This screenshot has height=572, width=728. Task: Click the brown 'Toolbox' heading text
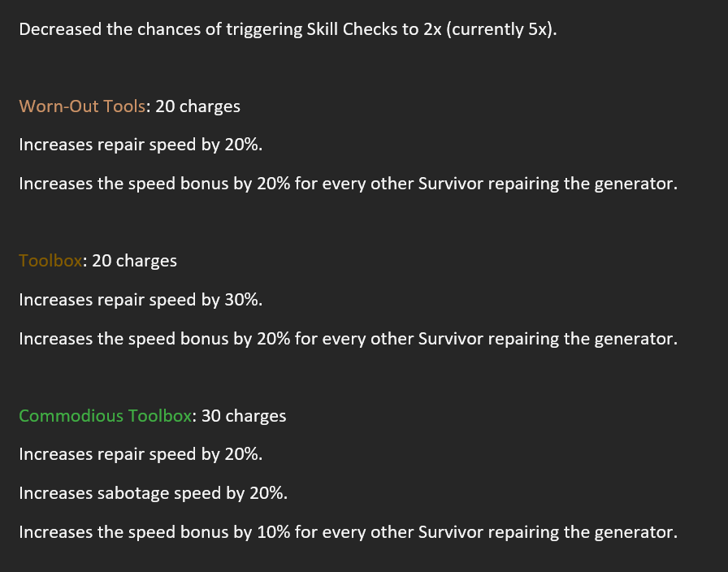point(50,261)
